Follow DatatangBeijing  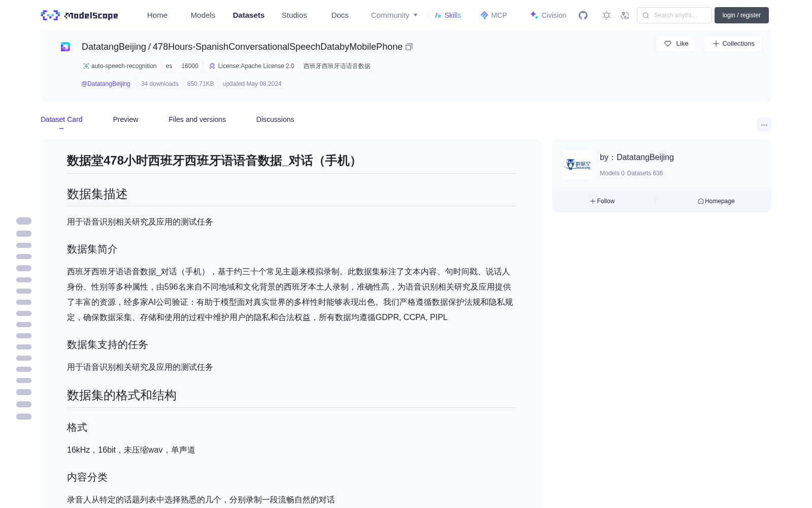(602, 201)
